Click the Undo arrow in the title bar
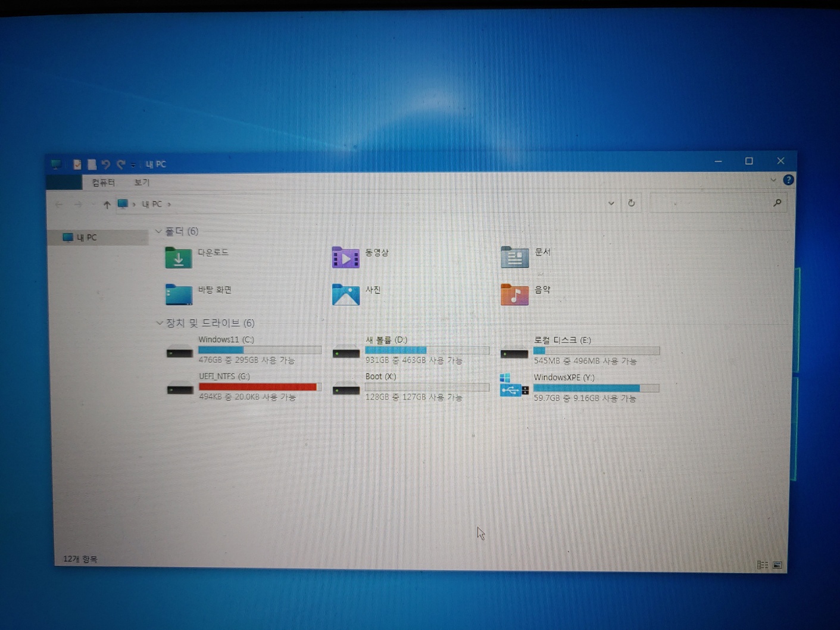This screenshot has width=840, height=630. (x=106, y=164)
